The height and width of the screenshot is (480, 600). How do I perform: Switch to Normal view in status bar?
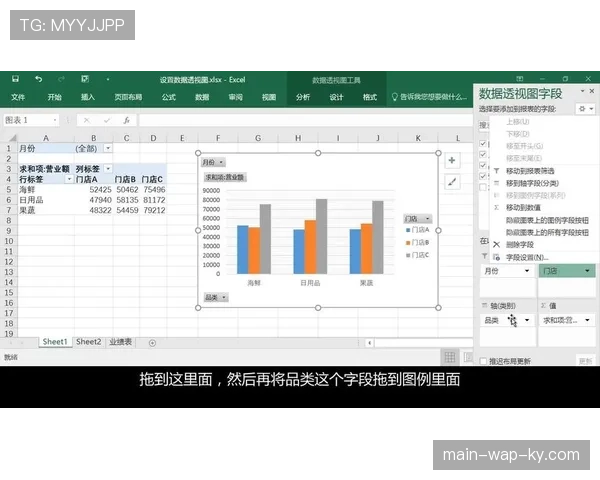pos(450,357)
